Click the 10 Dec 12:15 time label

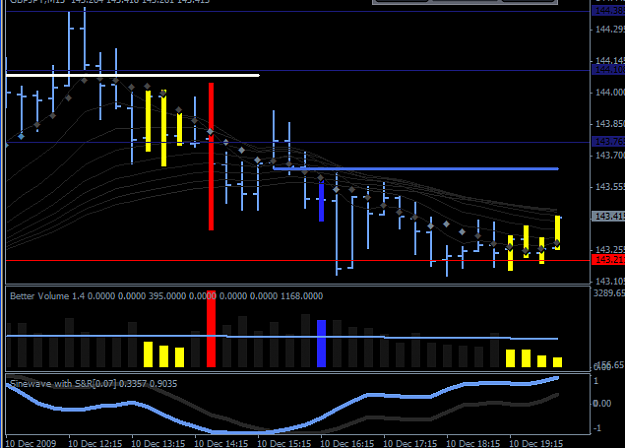click(95, 443)
